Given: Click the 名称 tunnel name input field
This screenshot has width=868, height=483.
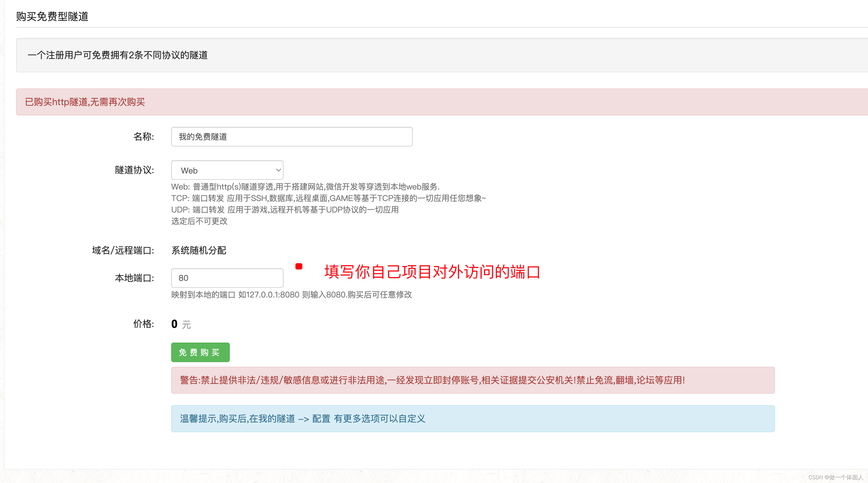Looking at the screenshot, I should [x=292, y=136].
